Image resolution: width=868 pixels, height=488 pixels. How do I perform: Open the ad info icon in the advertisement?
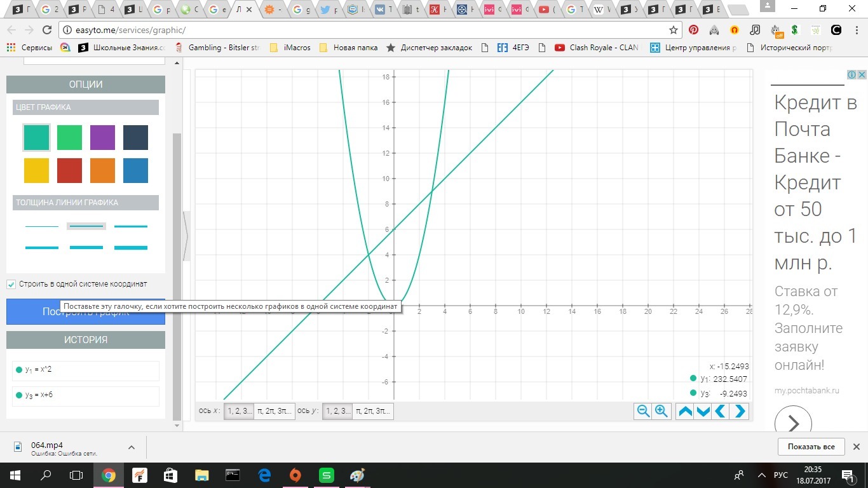[x=853, y=75]
